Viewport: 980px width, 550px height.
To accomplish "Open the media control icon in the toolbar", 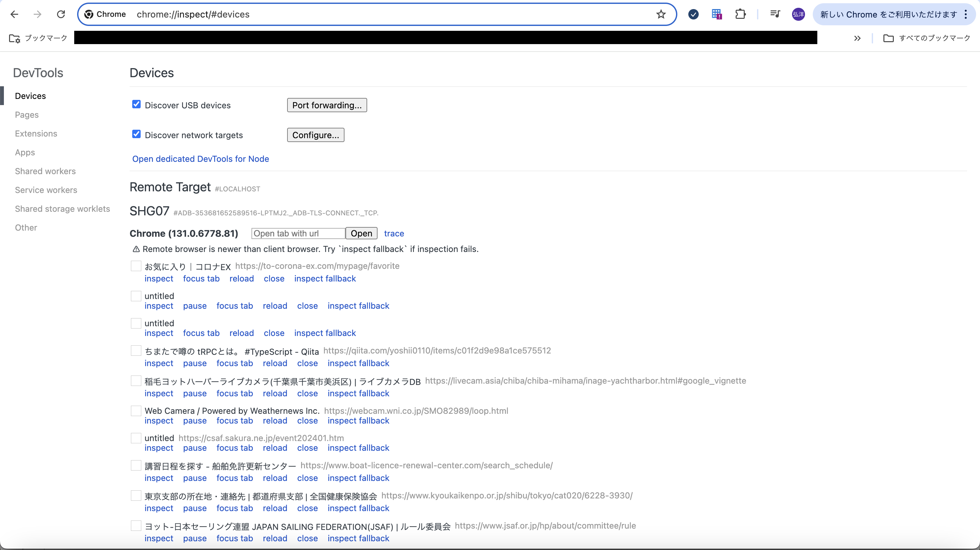I will (775, 15).
